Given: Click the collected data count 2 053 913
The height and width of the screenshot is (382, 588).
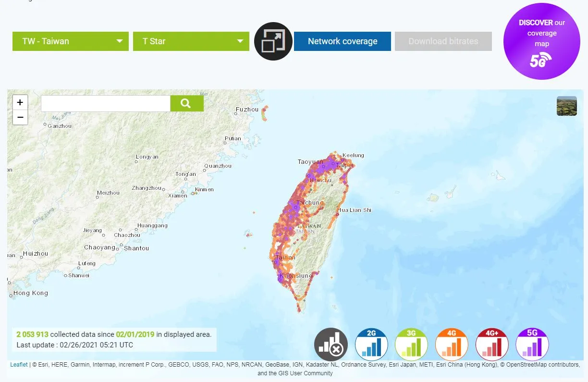Looking at the screenshot, I should point(32,334).
